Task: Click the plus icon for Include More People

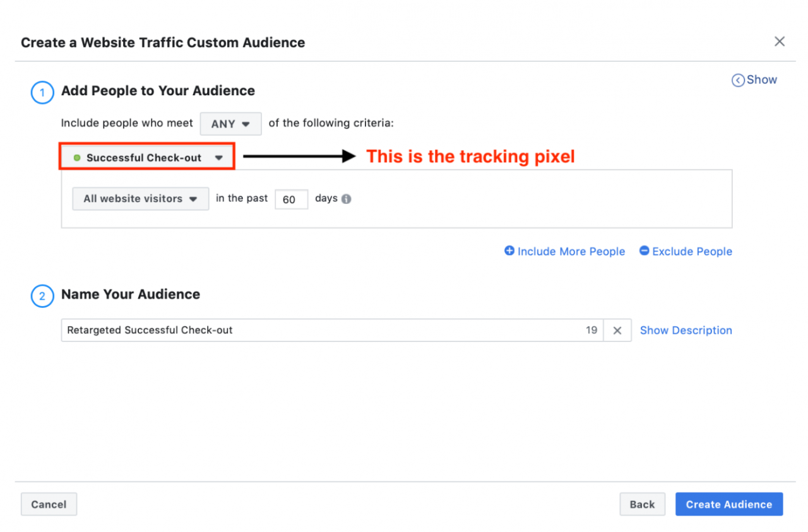Action: tap(509, 251)
